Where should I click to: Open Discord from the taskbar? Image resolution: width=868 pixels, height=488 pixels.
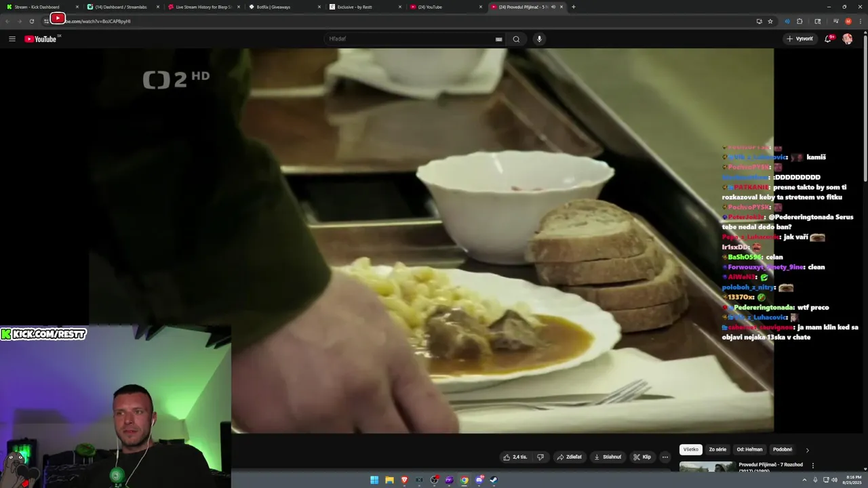(x=479, y=481)
